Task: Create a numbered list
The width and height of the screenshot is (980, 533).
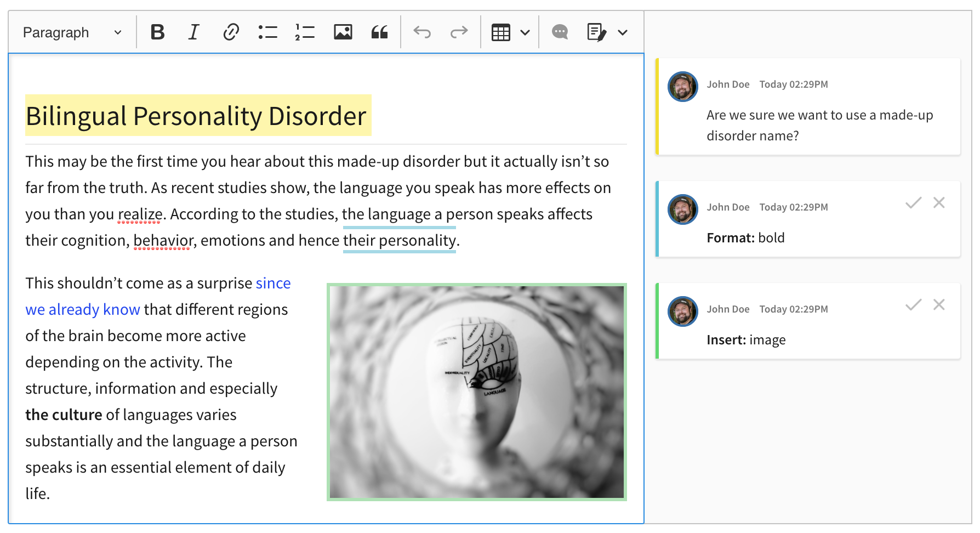Action: [304, 32]
